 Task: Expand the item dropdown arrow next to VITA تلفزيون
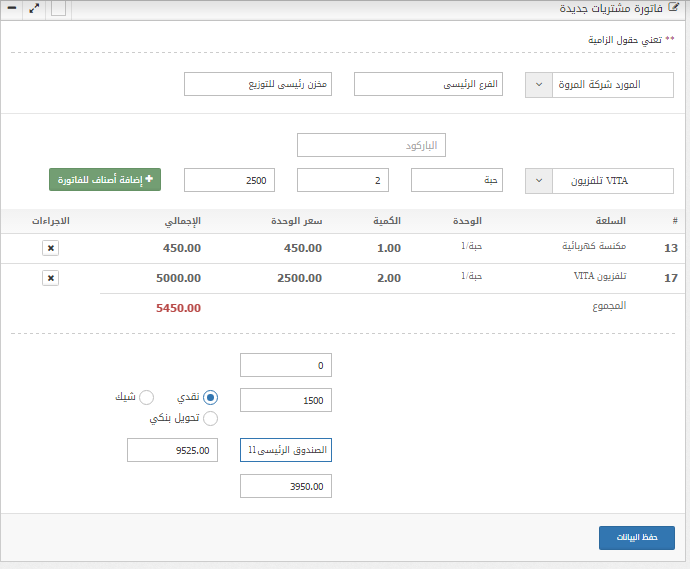538,181
